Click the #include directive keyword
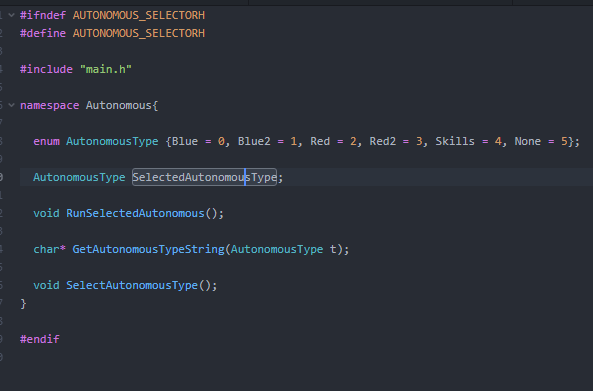 click(46, 69)
